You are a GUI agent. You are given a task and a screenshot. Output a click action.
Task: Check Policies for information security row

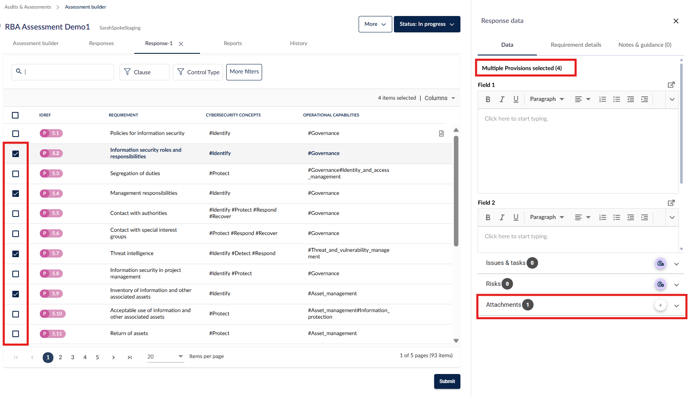pyautogui.click(x=15, y=133)
